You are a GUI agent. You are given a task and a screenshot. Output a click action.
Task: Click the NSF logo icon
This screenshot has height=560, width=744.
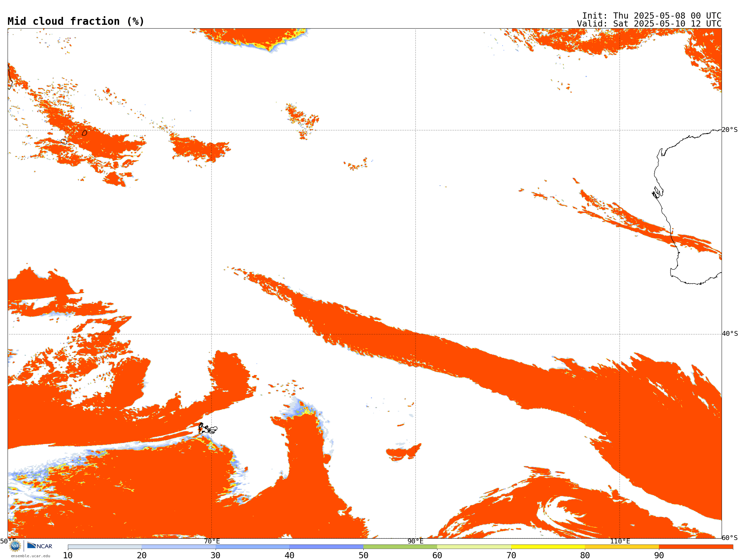[15, 546]
